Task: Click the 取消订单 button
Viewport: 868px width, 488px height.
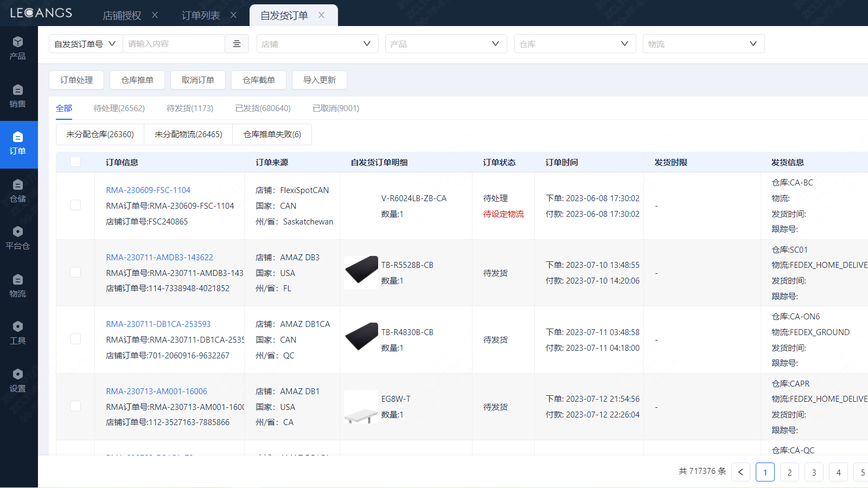Action: tap(198, 80)
